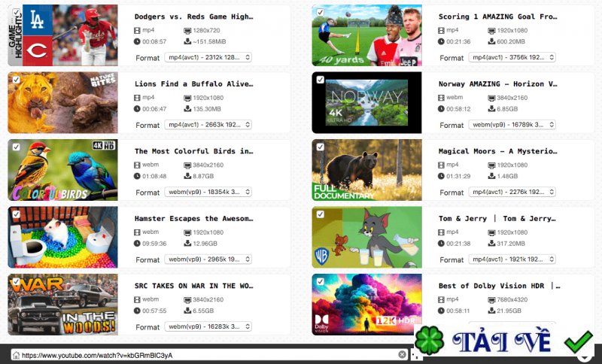The width and height of the screenshot is (602, 364).
Task: Open the Dodgers vs. Reds thumbnail
Action: tap(63, 35)
